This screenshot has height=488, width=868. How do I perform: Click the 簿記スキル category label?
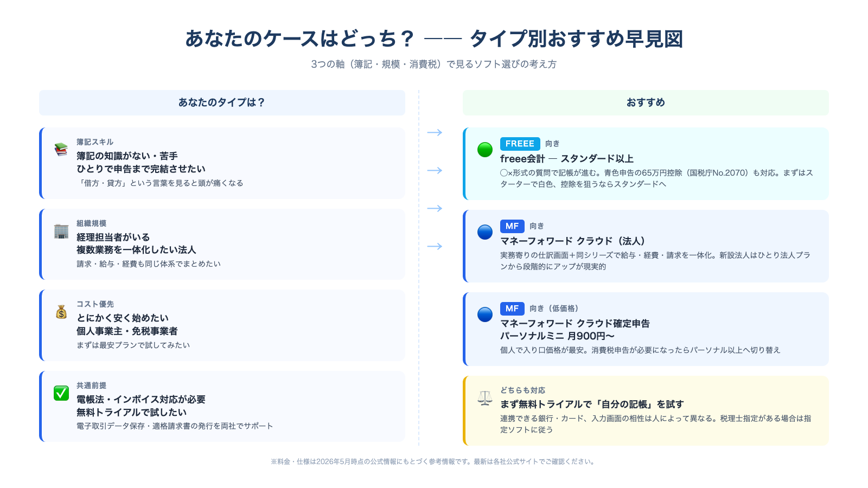tap(95, 142)
